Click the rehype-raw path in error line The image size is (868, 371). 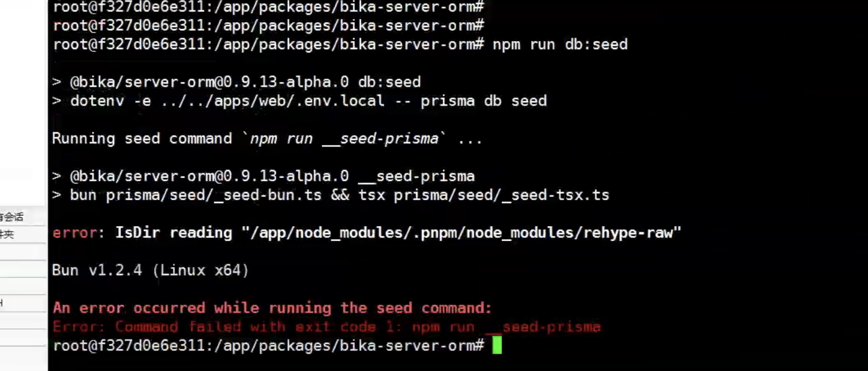click(x=461, y=232)
